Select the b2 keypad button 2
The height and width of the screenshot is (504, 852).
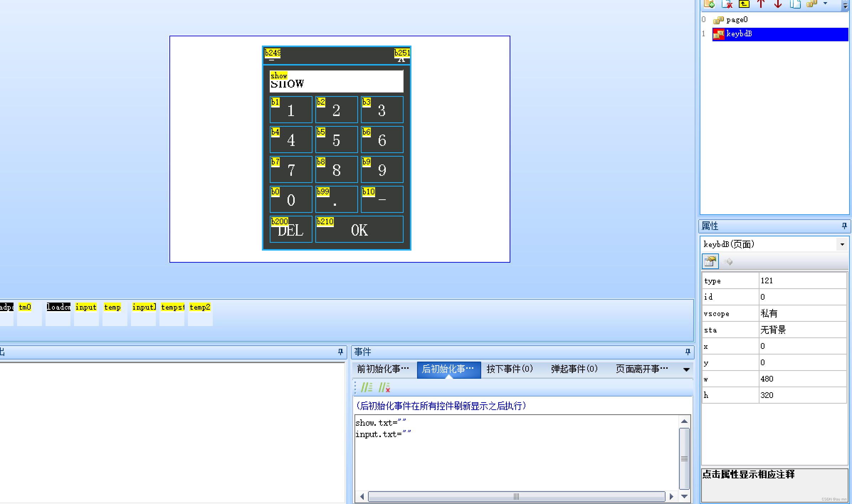point(336,110)
